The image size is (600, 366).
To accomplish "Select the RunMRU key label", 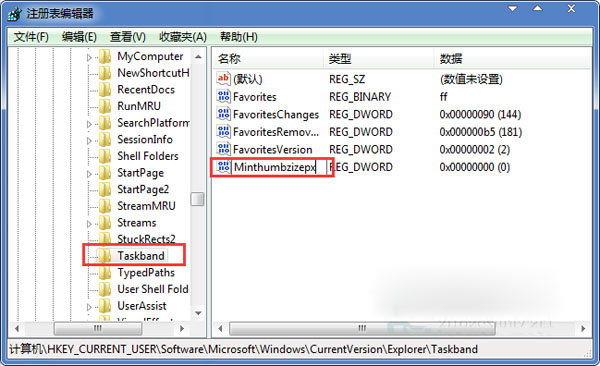I will [139, 106].
